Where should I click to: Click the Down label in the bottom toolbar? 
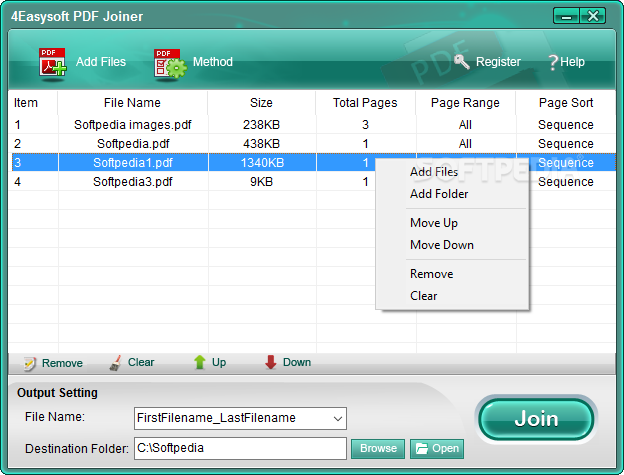click(297, 362)
